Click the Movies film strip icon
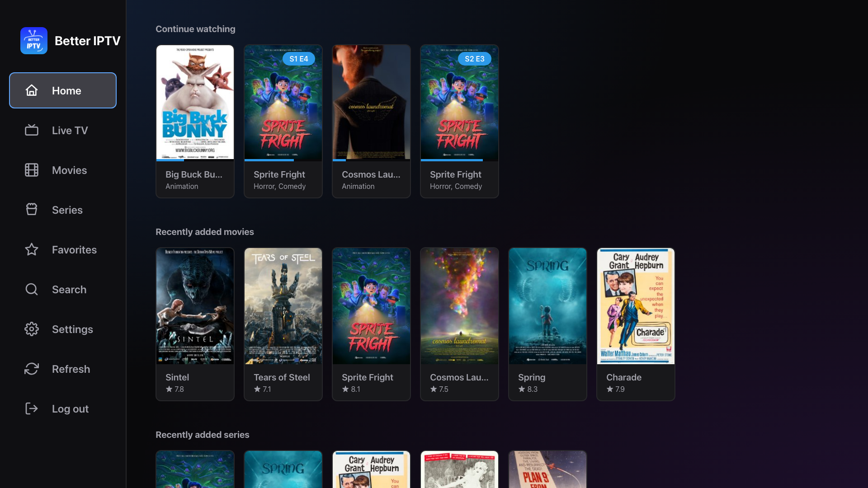868x488 pixels. point(32,170)
